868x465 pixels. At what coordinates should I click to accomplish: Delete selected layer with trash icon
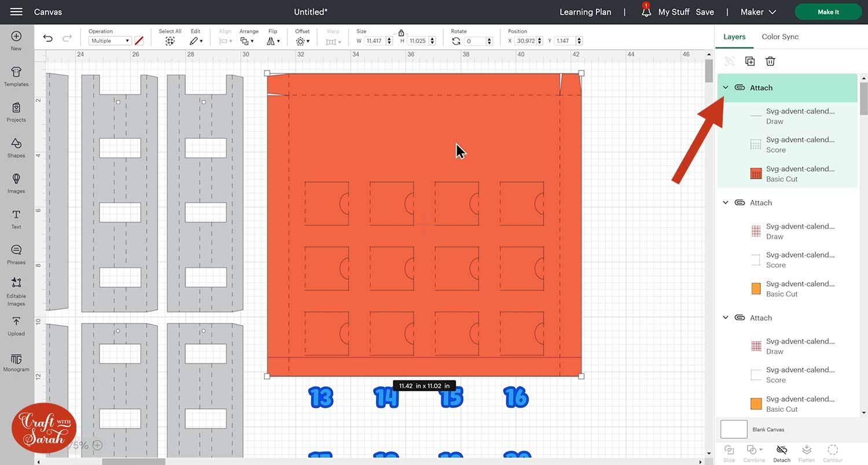tap(770, 61)
